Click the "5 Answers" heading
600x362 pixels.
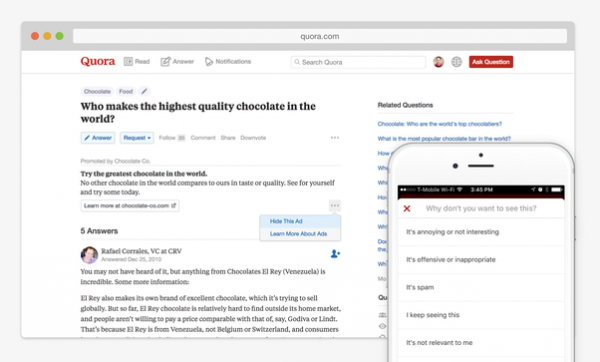click(x=99, y=231)
